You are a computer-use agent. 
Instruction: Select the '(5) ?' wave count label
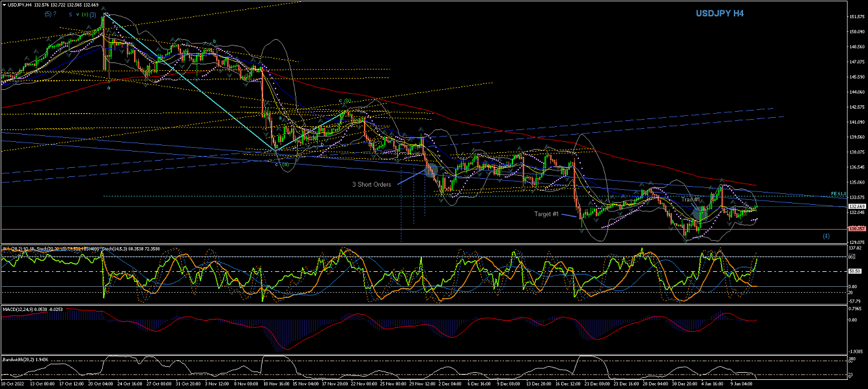pos(50,14)
